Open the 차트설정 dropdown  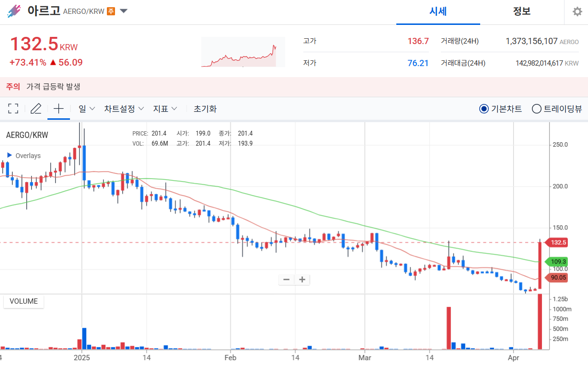pos(124,109)
